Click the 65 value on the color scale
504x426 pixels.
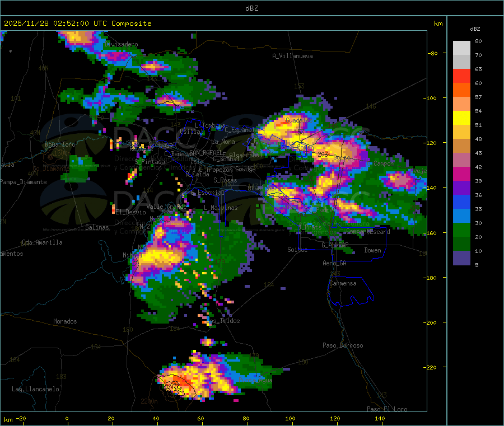point(478,69)
